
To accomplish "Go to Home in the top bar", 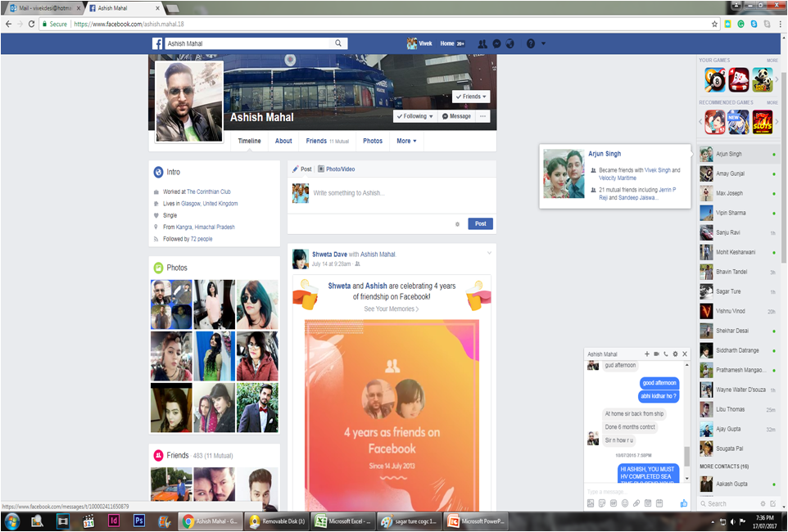I will [447, 43].
